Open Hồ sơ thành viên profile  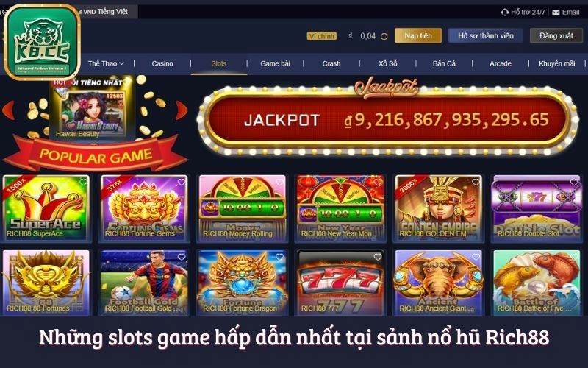(486, 35)
